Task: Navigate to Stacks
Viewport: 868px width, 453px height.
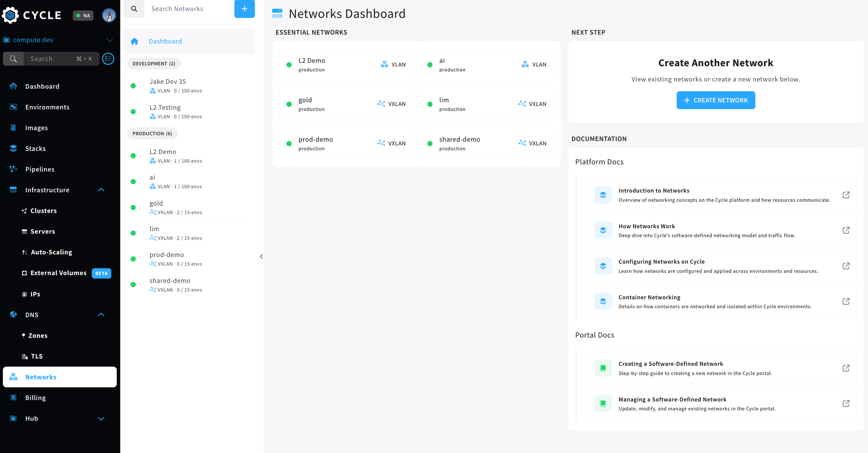Action: pos(35,148)
